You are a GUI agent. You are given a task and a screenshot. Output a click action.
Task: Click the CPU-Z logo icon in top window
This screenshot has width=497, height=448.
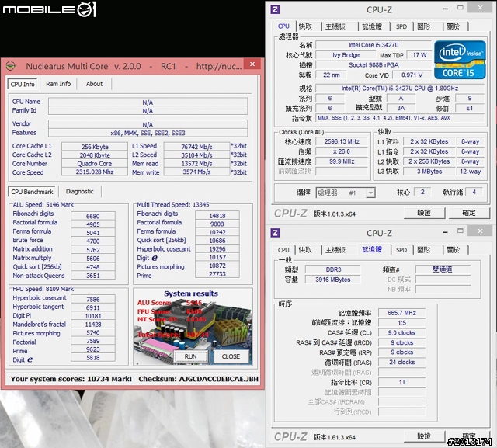click(275, 9)
